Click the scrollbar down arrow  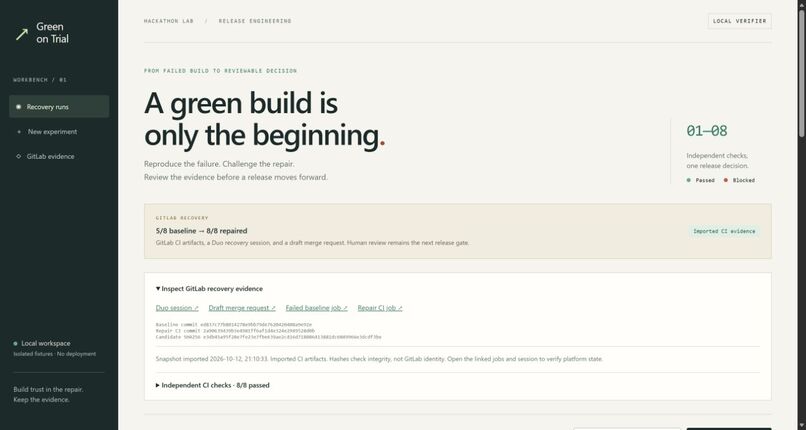(x=801, y=426)
